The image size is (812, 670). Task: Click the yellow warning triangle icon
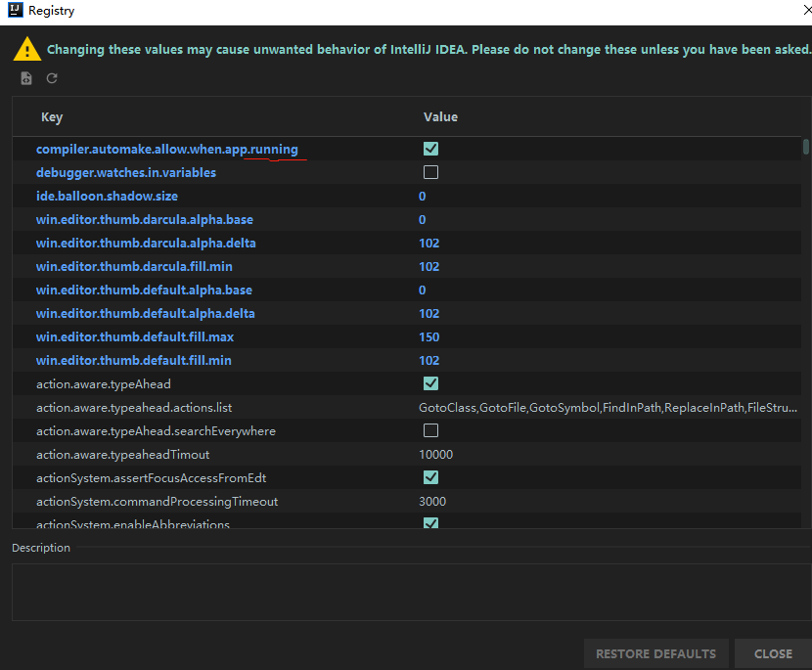click(x=27, y=49)
